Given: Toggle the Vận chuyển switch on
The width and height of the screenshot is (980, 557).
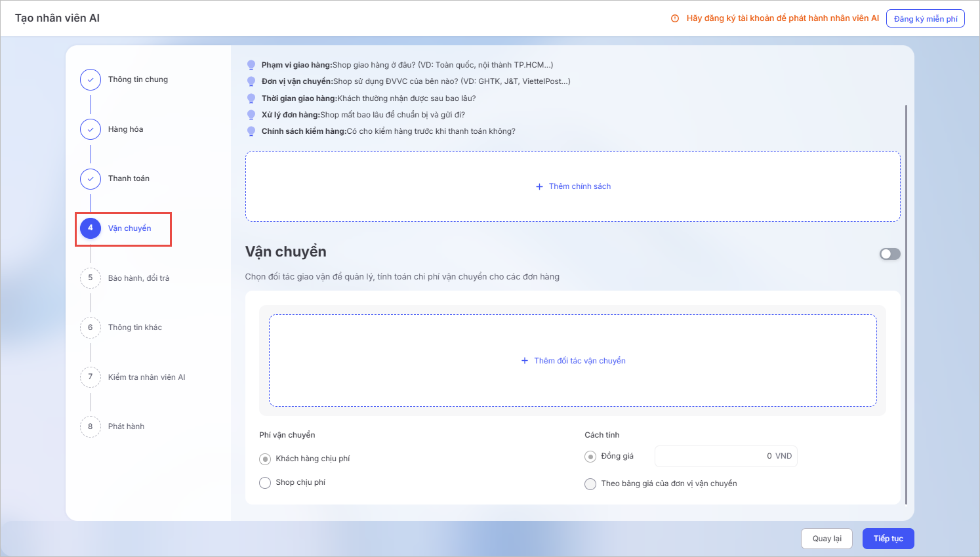Looking at the screenshot, I should point(889,254).
